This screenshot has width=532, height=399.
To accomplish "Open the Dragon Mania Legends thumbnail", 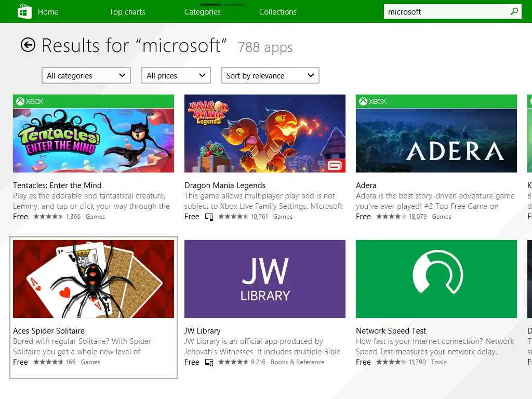I will 265,134.
